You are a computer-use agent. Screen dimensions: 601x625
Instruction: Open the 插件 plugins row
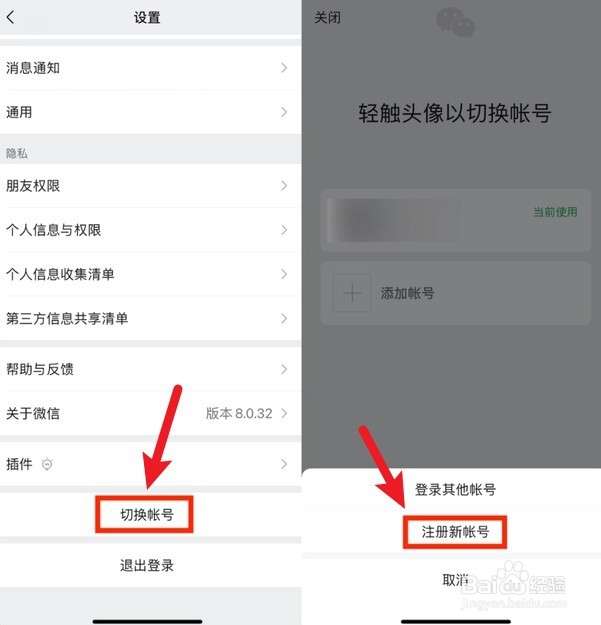click(x=150, y=464)
